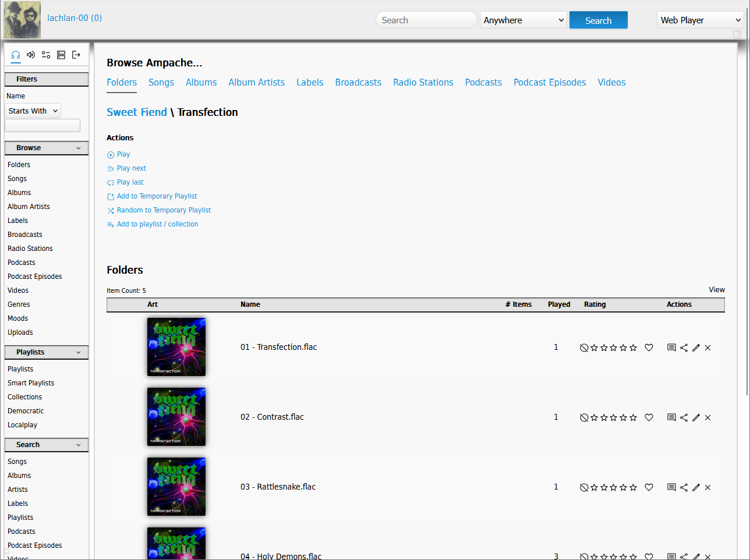Open the Localplay speaker icon in the sidebar
Viewport: 750px width, 560px height.
[31, 55]
